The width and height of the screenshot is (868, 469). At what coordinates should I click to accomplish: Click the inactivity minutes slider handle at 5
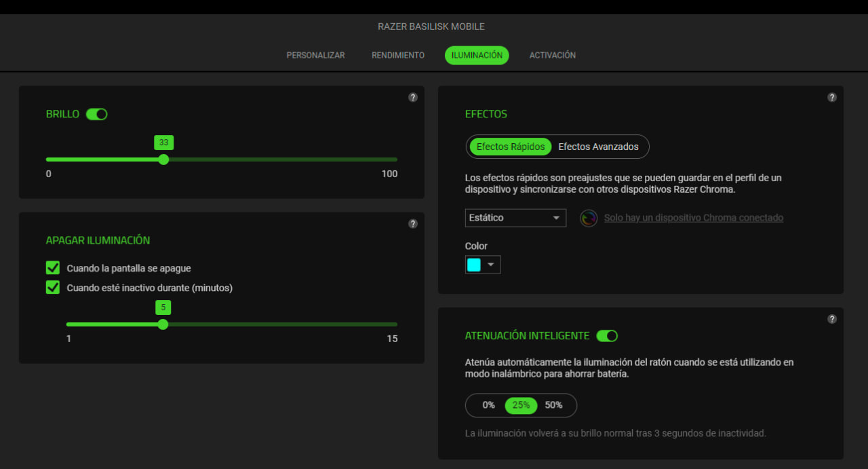click(x=163, y=324)
